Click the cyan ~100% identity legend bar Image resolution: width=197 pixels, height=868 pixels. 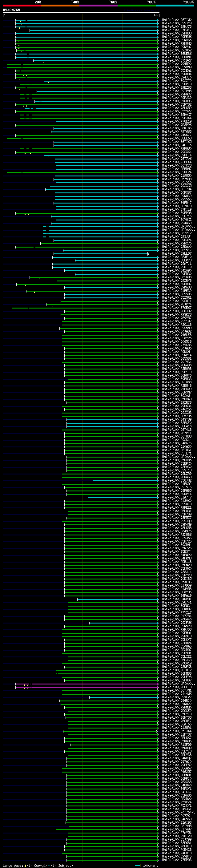pyautogui.click(x=175, y=6)
